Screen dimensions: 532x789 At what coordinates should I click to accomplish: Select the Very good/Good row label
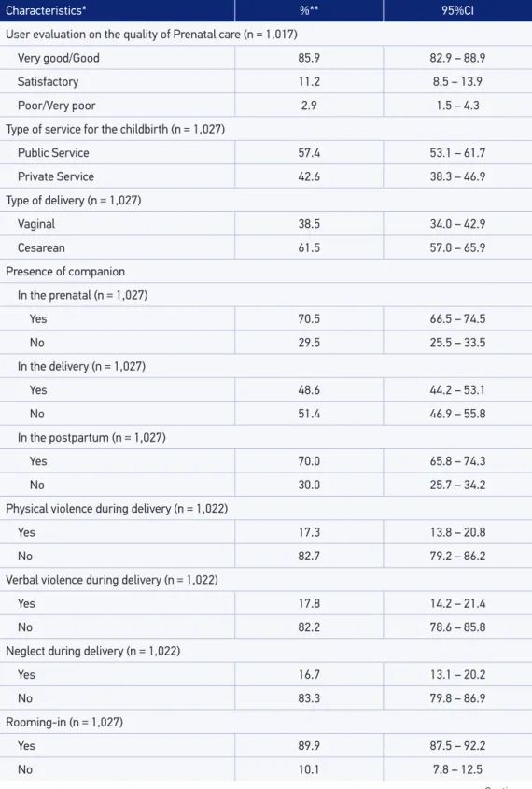(58, 58)
